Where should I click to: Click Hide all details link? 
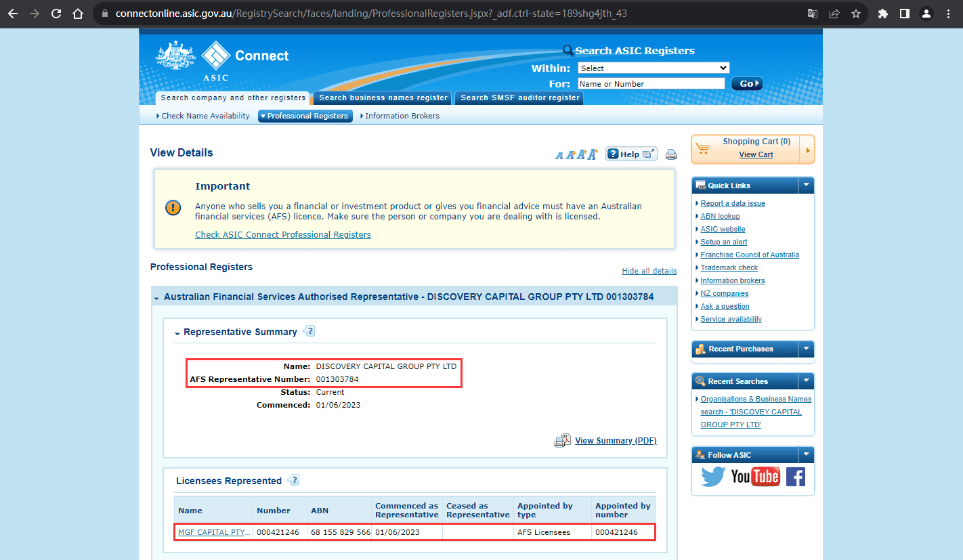point(649,271)
